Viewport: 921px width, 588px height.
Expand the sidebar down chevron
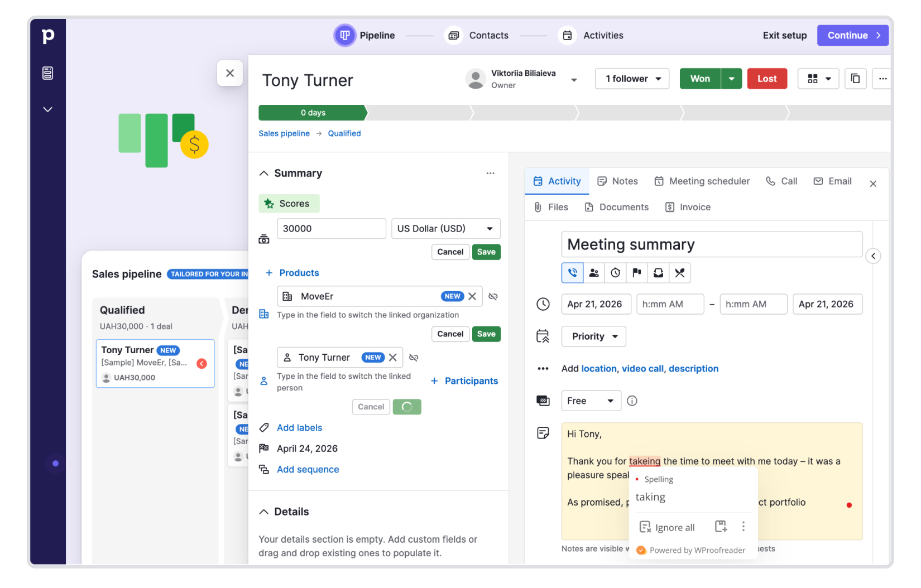click(48, 109)
